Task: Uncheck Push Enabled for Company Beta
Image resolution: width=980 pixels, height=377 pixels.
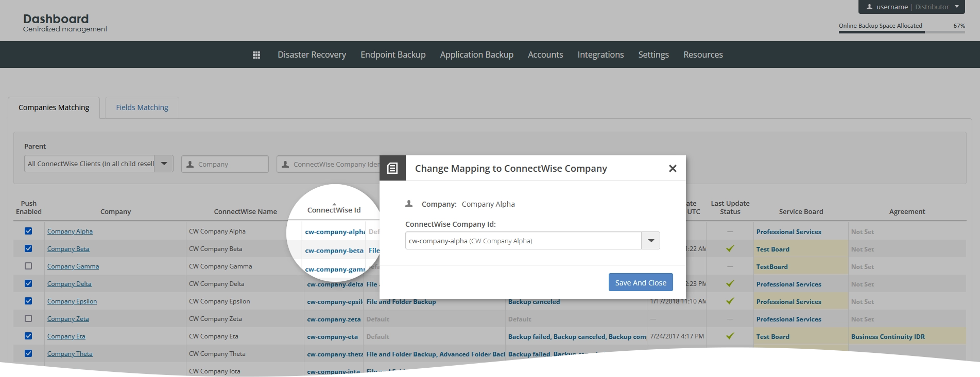Action: (x=28, y=248)
